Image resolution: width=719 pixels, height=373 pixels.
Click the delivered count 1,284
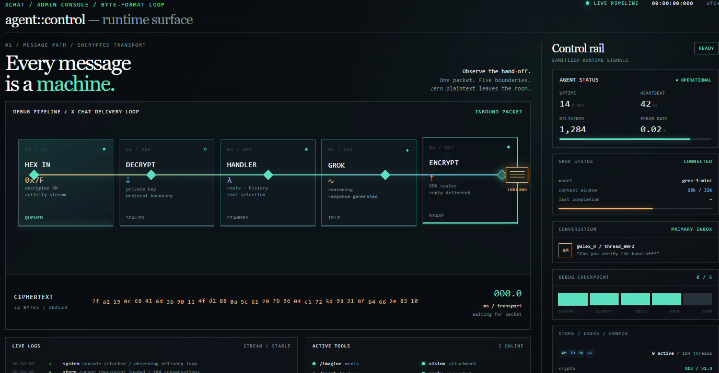(572, 129)
